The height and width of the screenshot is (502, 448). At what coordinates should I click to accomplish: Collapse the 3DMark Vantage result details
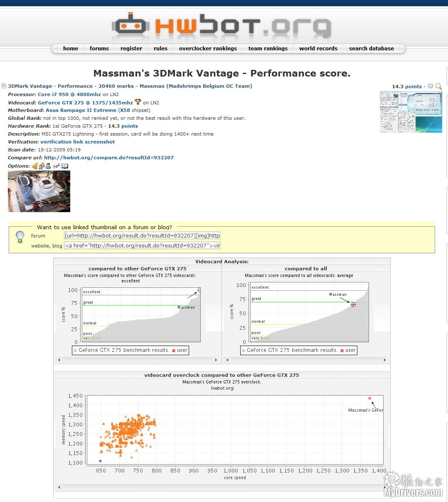coord(4,86)
